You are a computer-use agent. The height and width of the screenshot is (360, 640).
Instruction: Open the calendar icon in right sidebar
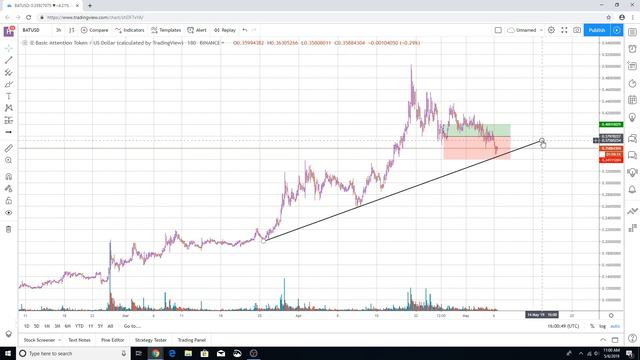[x=632, y=100]
